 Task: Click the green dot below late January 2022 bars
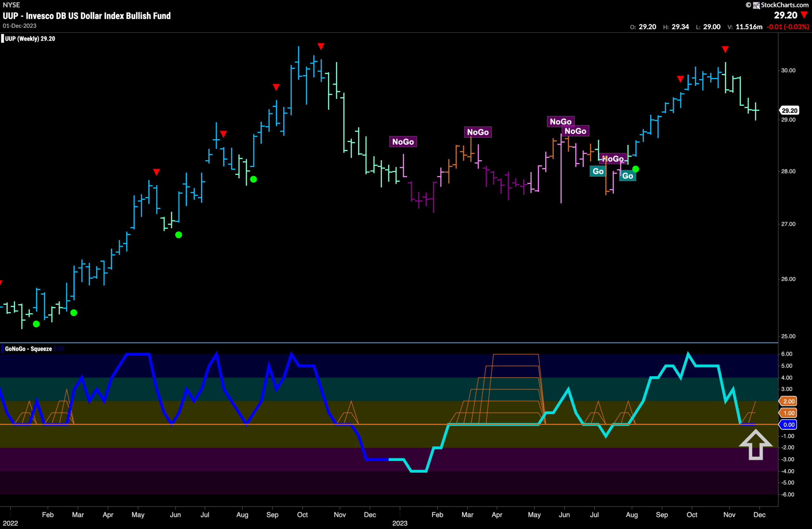pos(36,324)
